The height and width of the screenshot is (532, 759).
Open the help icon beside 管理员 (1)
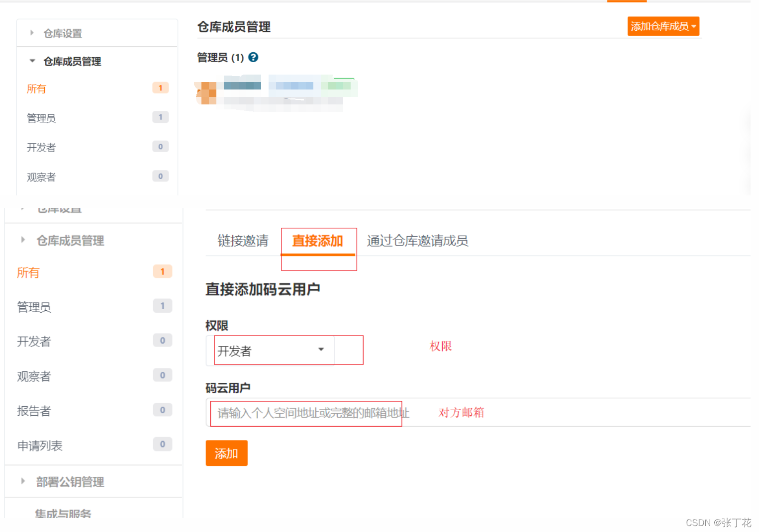point(253,57)
